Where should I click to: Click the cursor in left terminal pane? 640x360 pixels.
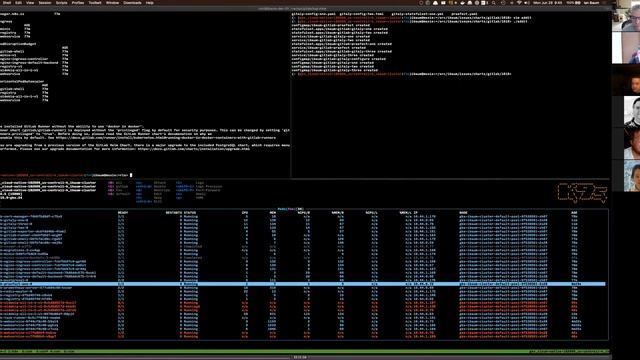pyautogui.click(x=131, y=175)
